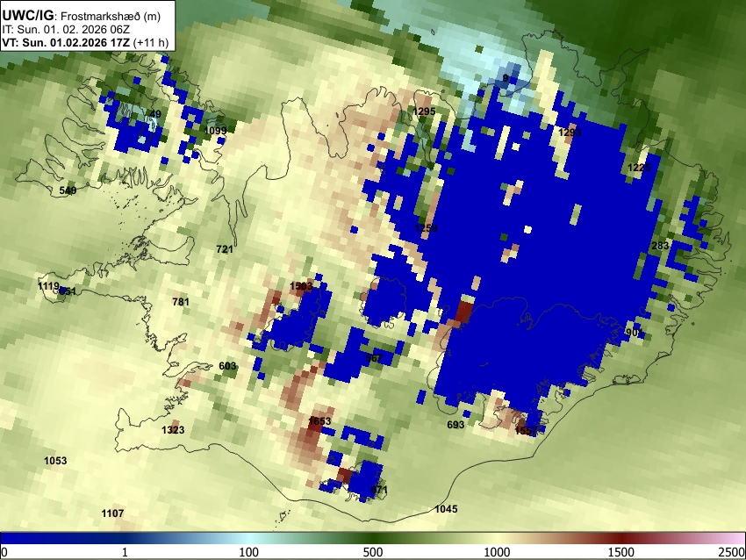Click the color scale label 500
Screen dimensions: 746x560
pos(373,552)
